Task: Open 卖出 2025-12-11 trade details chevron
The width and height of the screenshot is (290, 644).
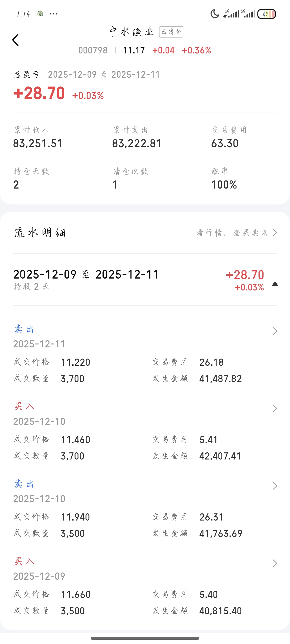Action: pyautogui.click(x=275, y=331)
